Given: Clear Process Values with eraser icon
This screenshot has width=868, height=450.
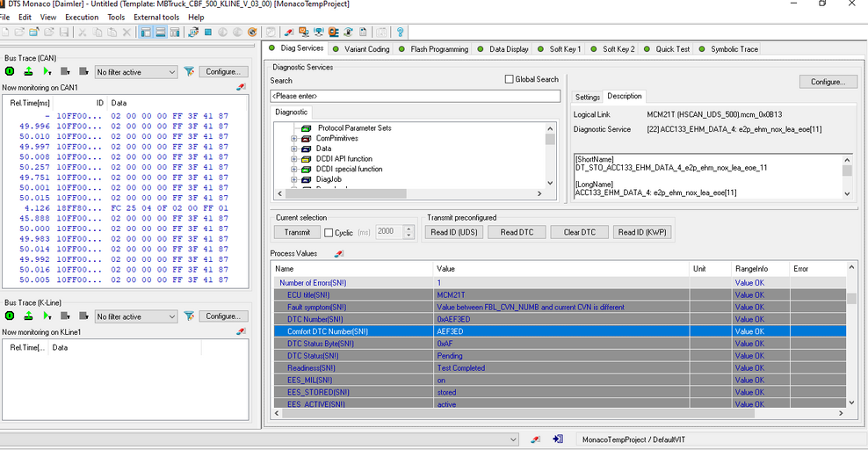Looking at the screenshot, I should [339, 253].
